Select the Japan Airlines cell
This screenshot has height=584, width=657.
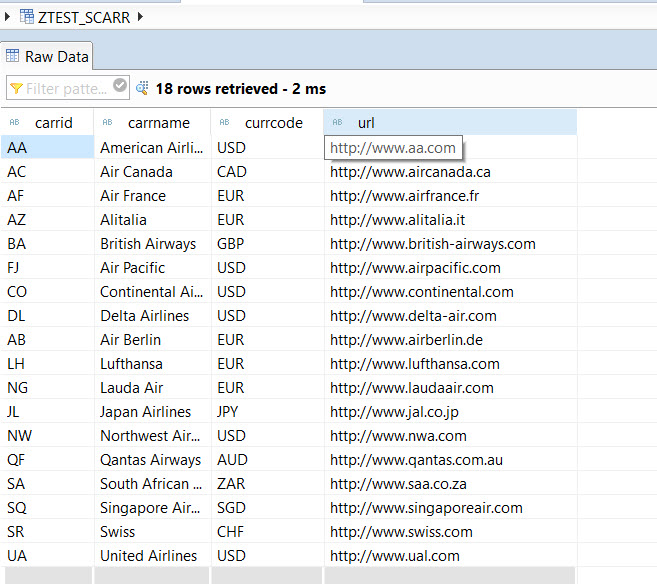153,412
